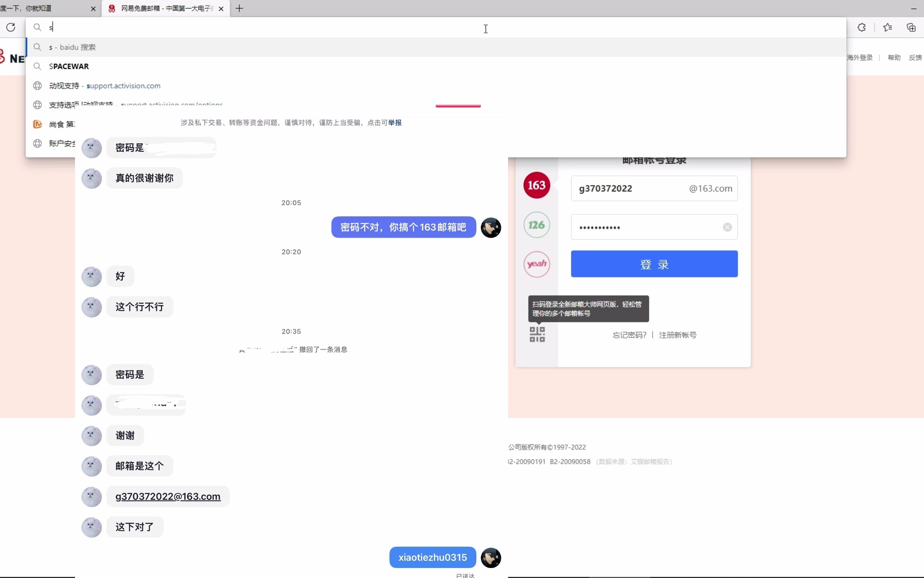Click the 20:35 timestamp in chat

pos(291,332)
